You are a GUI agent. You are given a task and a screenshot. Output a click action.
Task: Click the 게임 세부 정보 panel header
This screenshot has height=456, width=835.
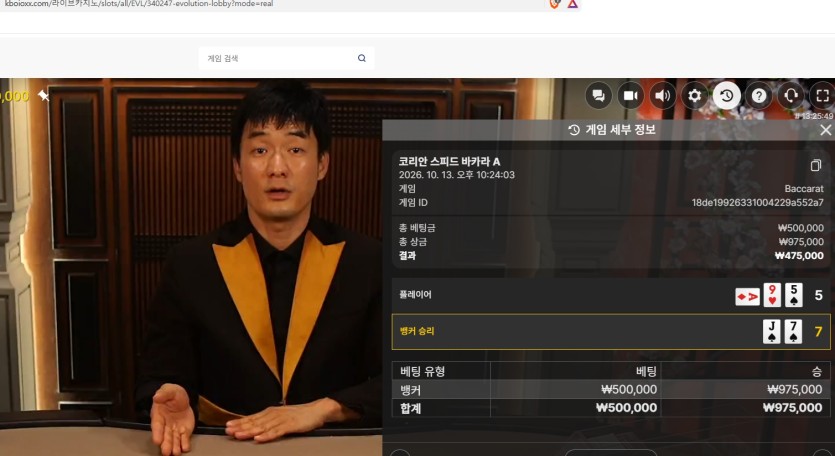[x=611, y=129]
